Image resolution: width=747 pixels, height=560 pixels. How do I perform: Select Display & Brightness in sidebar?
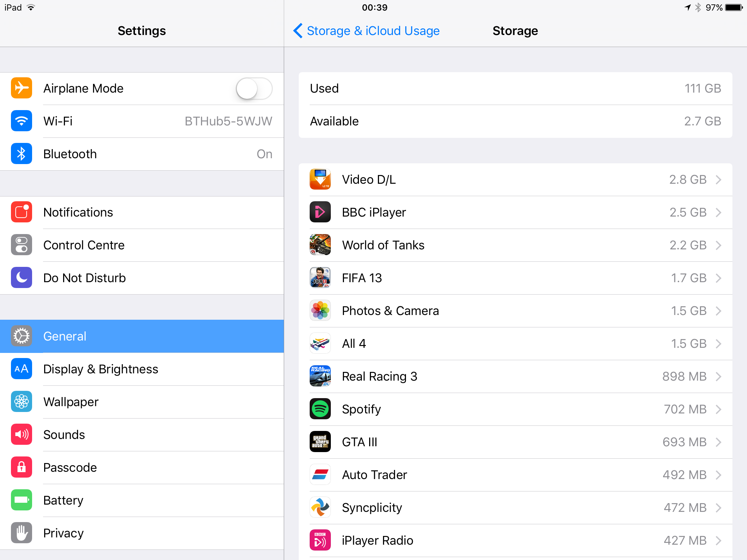tap(142, 369)
